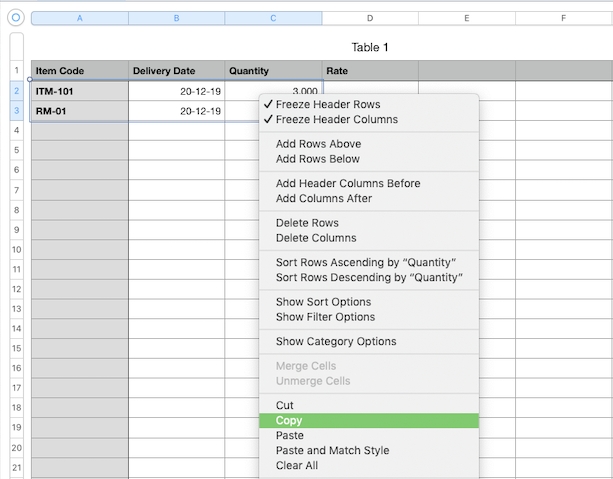
Task: Choose Paste and Match Style
Action: pyautogui.click(x=332, y=451)
